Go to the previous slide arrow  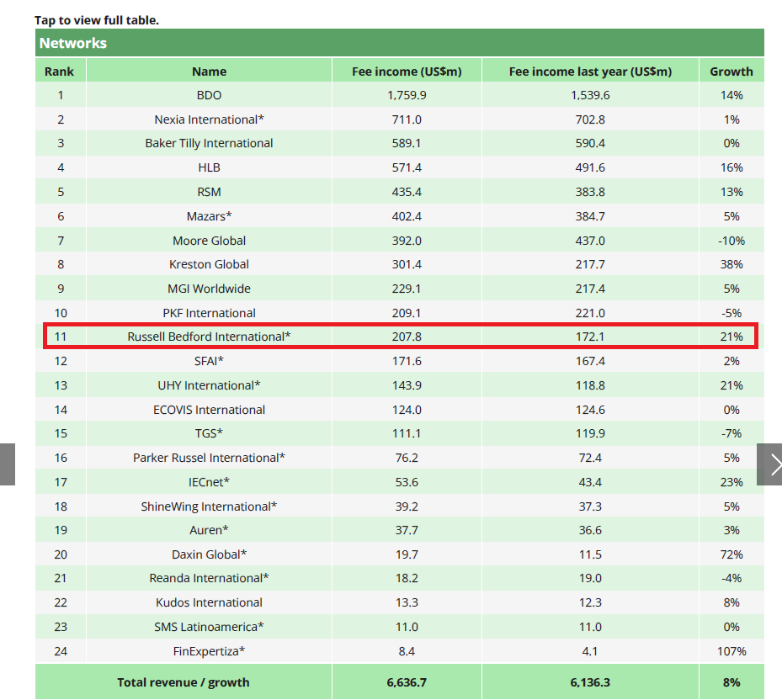[x=8, y=464]
